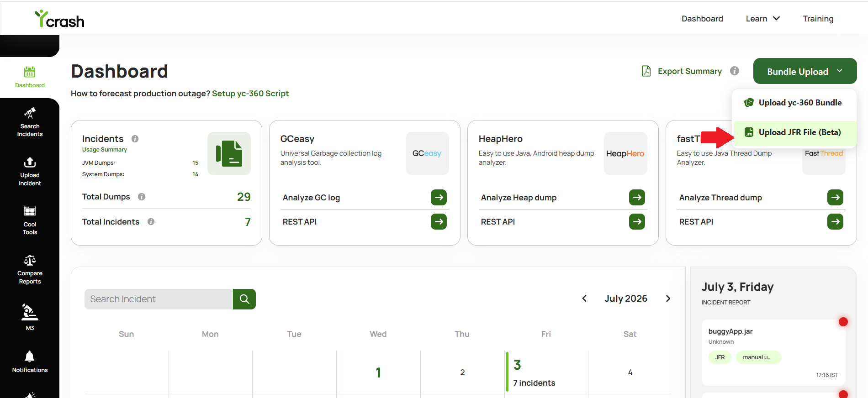Click the info icon beside Export Summary
The image size is (868, 398).
[x=735, y=71]
